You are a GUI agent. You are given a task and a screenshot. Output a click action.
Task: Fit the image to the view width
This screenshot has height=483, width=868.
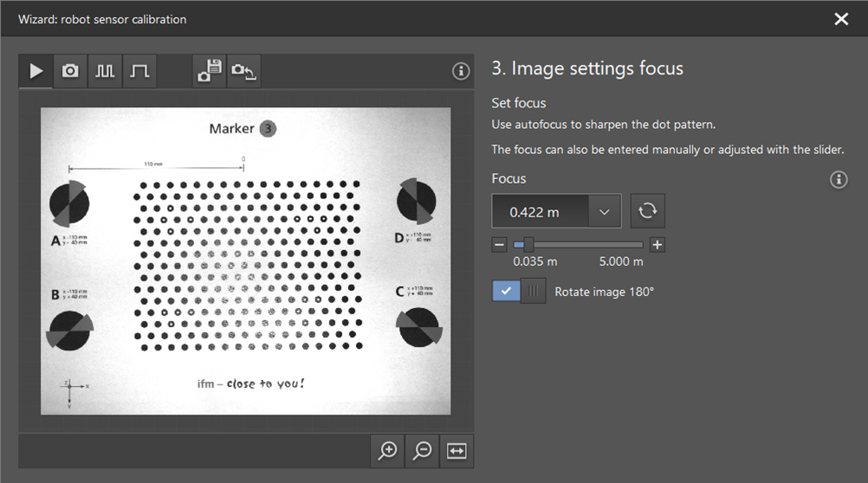coord(456,450)
